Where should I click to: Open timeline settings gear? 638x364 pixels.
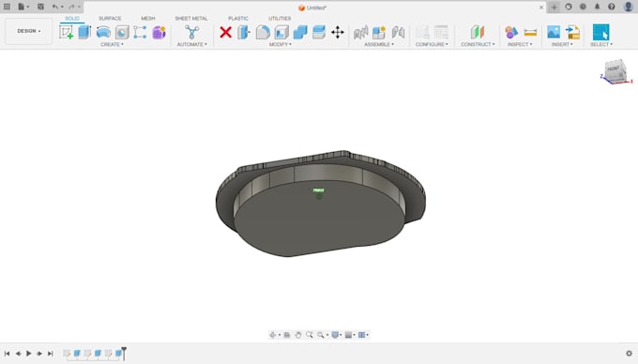[x=629, y=354]
